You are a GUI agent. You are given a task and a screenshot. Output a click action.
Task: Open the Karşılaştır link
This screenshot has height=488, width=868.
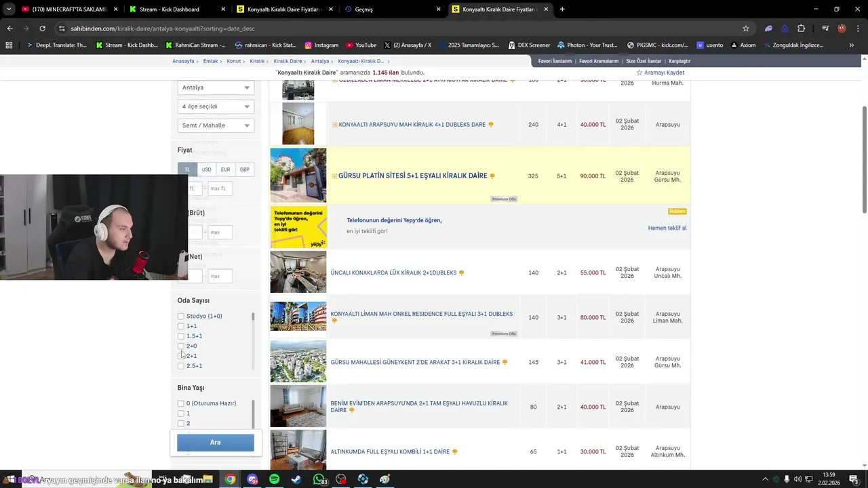tap(679, 61)
